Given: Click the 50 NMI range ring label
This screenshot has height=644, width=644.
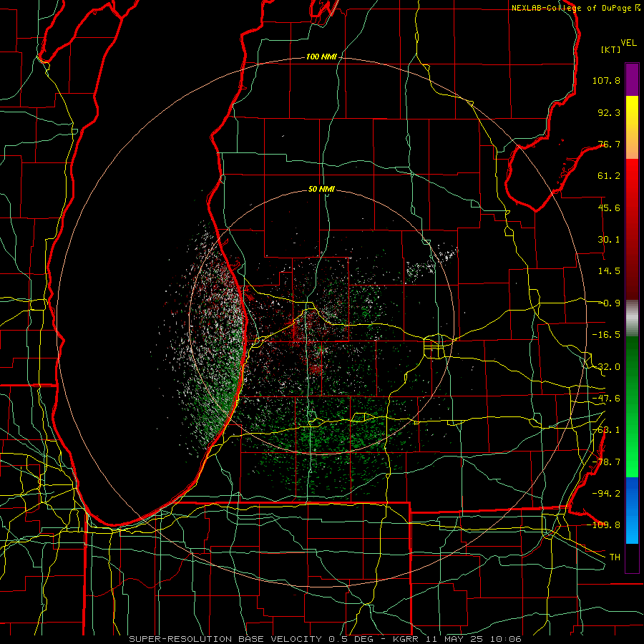Looking at the screenshot, I should coord(321,189).
